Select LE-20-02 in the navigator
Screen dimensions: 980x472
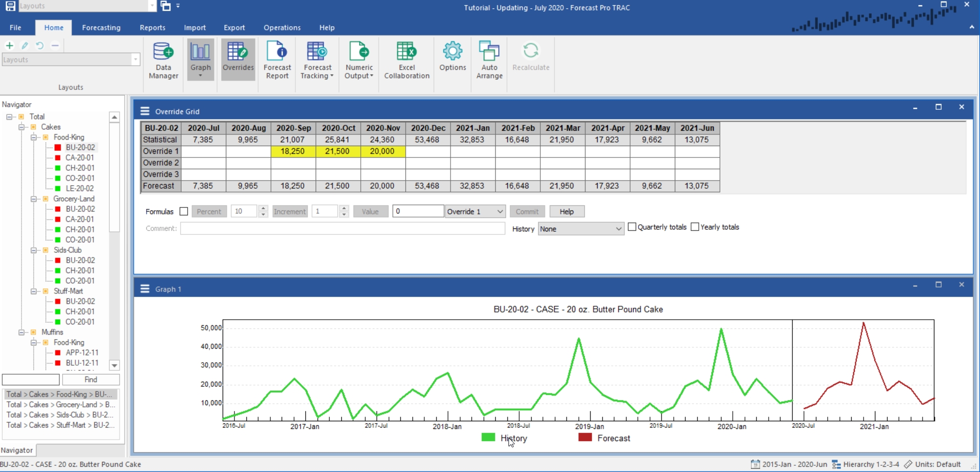coord(80,188)
